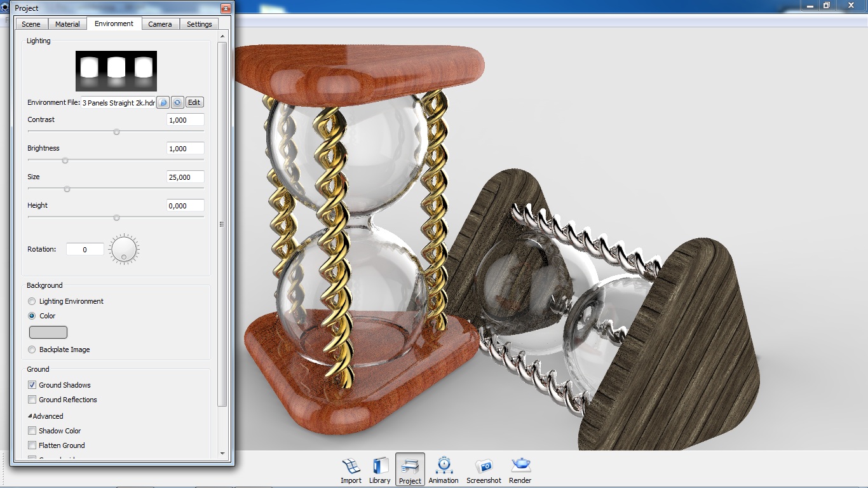Click the Height slider handle
Image resolution: width=868 pixels, height=488 pixels.
coord(116,217)
